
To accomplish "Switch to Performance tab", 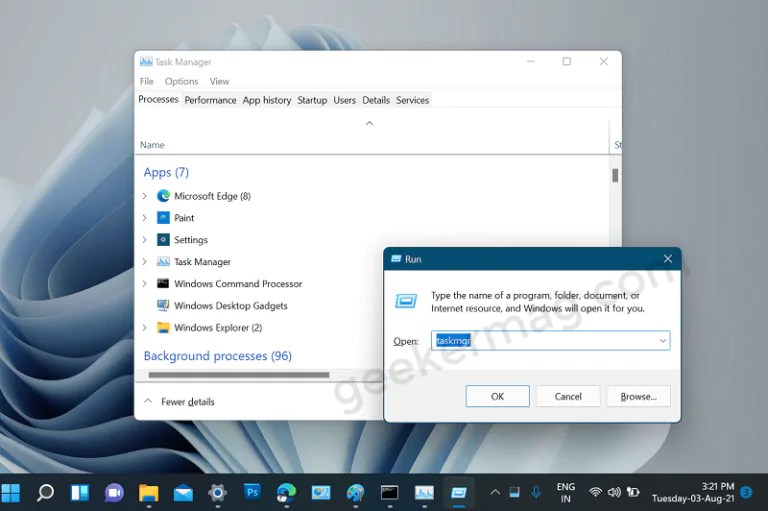I will (x=210, y=100).
